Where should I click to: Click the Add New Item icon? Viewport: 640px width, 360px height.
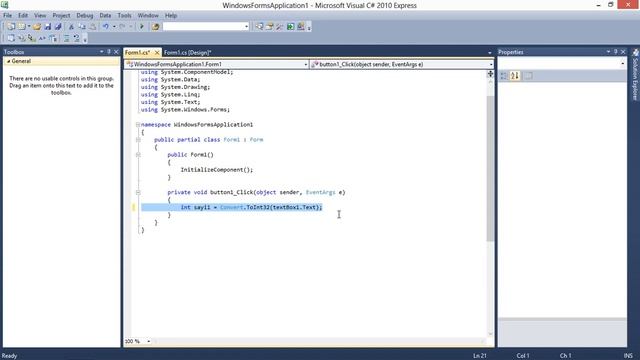pyautogui.click(x=21, y=27)
